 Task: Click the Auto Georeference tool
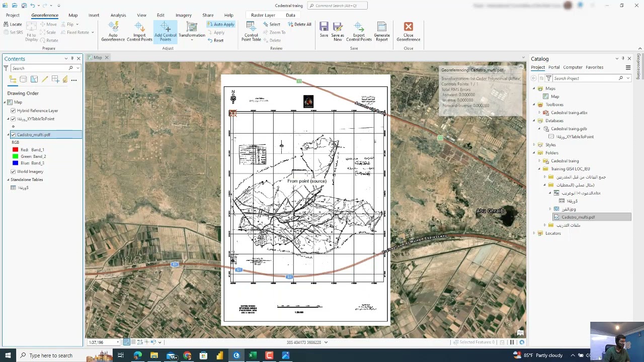113,32
